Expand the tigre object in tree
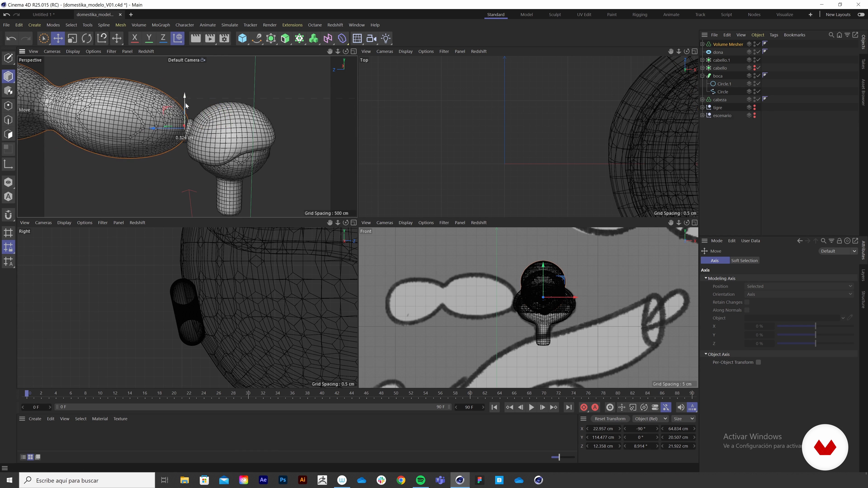The image size is (868, 488). [x=703, y=108]
